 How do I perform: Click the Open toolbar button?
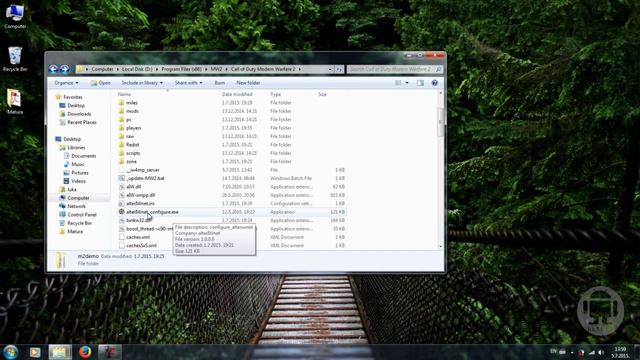tap(100, 83)
